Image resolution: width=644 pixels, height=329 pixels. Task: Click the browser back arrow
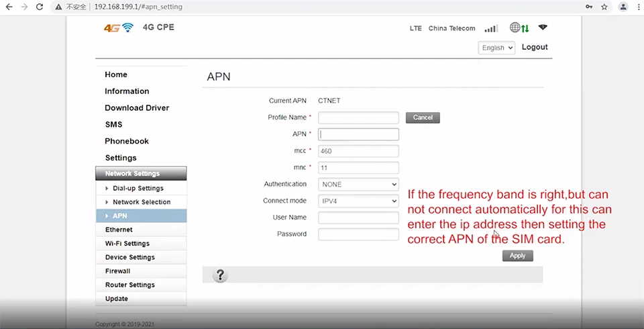point(8,7)
